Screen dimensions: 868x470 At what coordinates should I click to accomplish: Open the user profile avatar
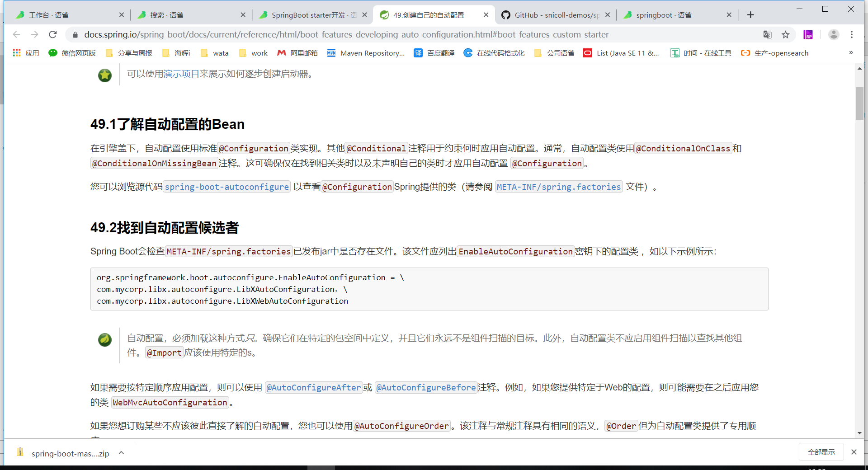click(834, 34)
